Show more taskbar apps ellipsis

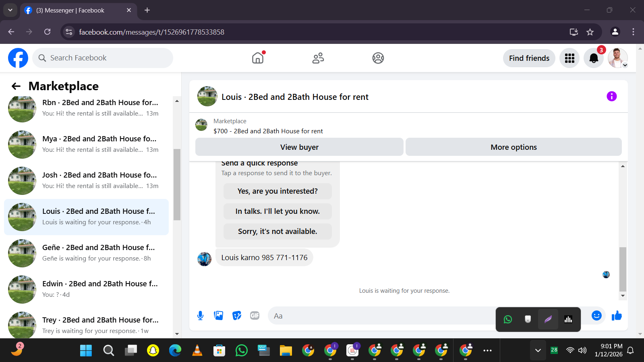click(487, 351)
